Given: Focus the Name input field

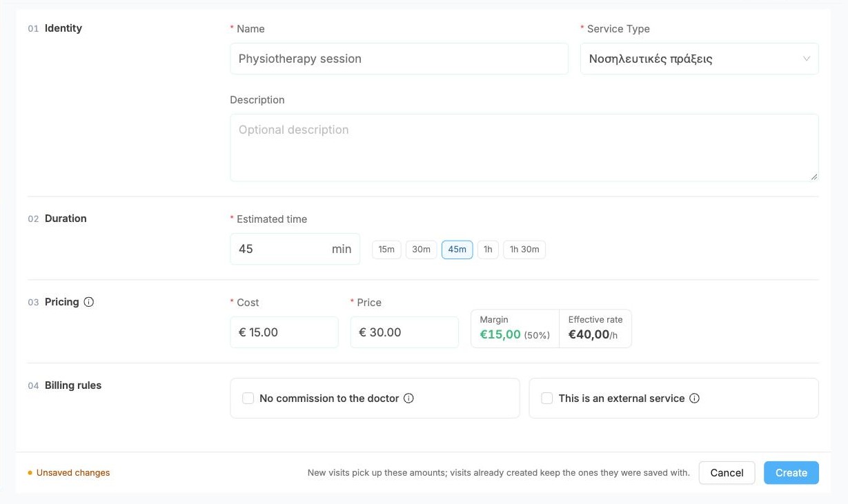Looking at the screenshot, I should pos(399,59).
